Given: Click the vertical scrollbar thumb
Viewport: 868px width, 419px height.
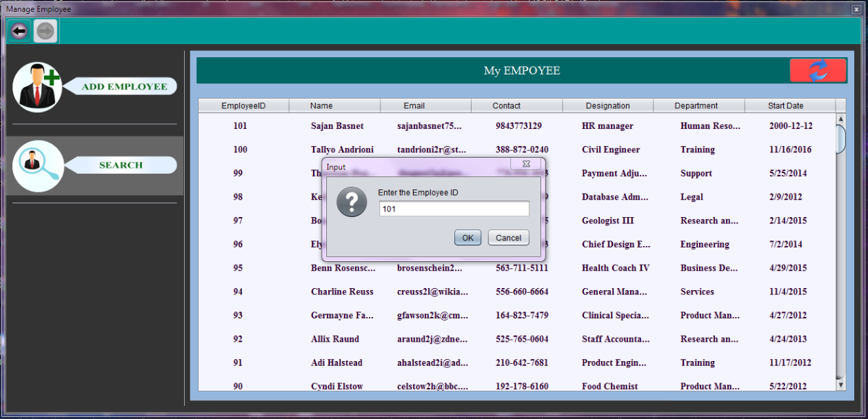Looking at the screenshot, I should 840,139.
